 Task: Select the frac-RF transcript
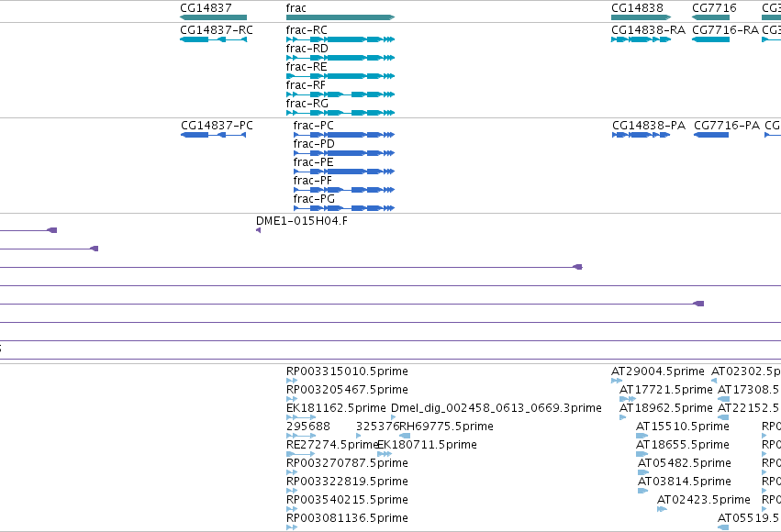pyautogui.click(x=340, y=94)
